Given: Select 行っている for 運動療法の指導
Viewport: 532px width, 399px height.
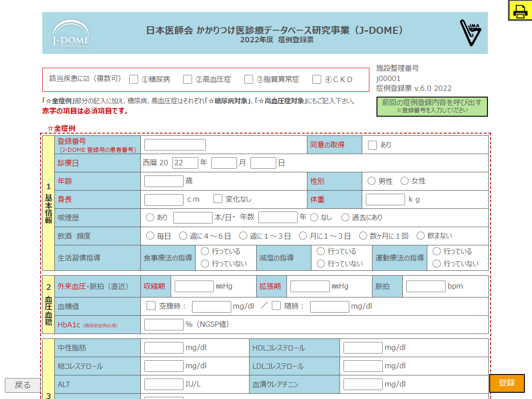Looking at the screenshot, I should point(437,251).
